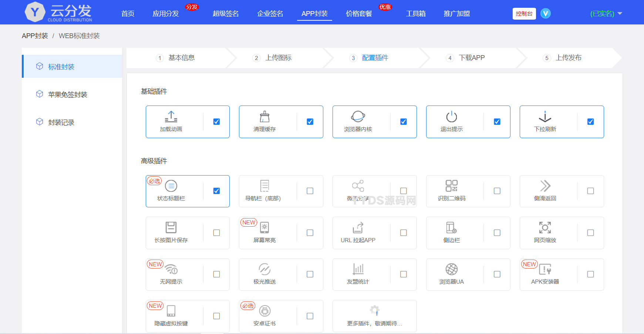
Task: Click the 控制台 button
Action: 524,13
